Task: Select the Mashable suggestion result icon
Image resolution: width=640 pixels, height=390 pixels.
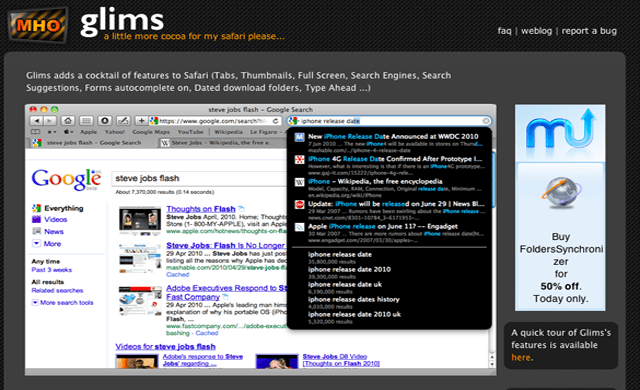Action: tap(300, 137)
